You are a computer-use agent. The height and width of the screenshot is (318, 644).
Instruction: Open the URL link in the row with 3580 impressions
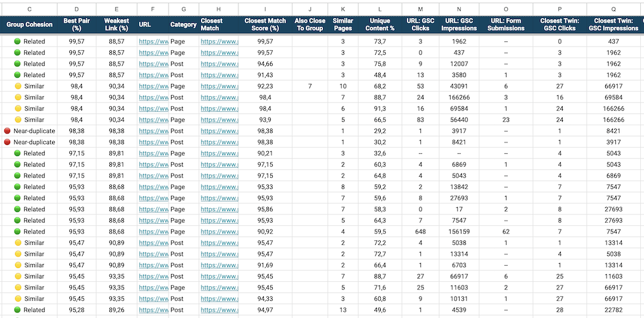click(154, 75)
